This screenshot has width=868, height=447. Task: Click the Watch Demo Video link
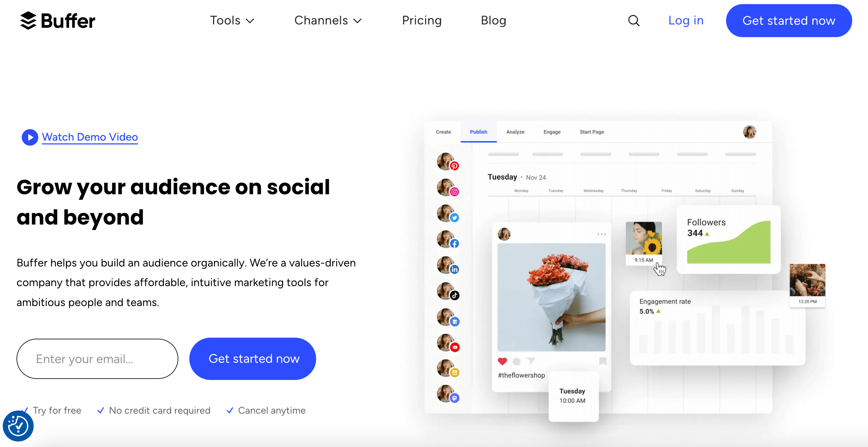coord(90,137)
